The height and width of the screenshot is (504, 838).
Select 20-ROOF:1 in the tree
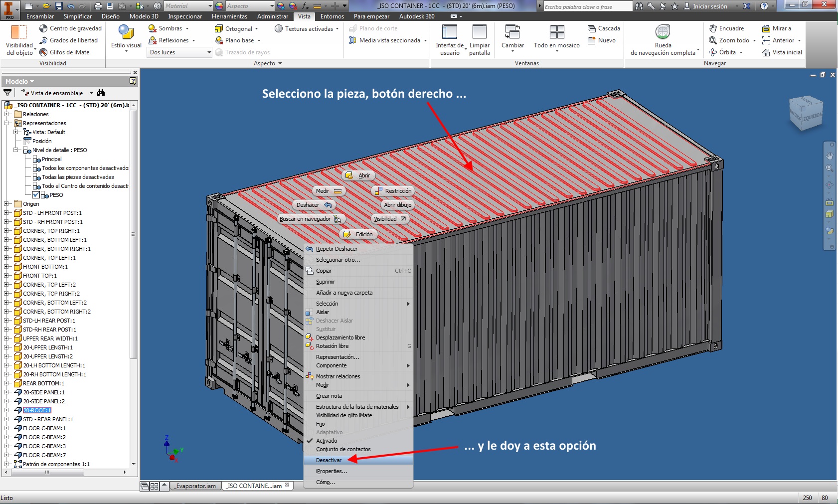[37, 410]
